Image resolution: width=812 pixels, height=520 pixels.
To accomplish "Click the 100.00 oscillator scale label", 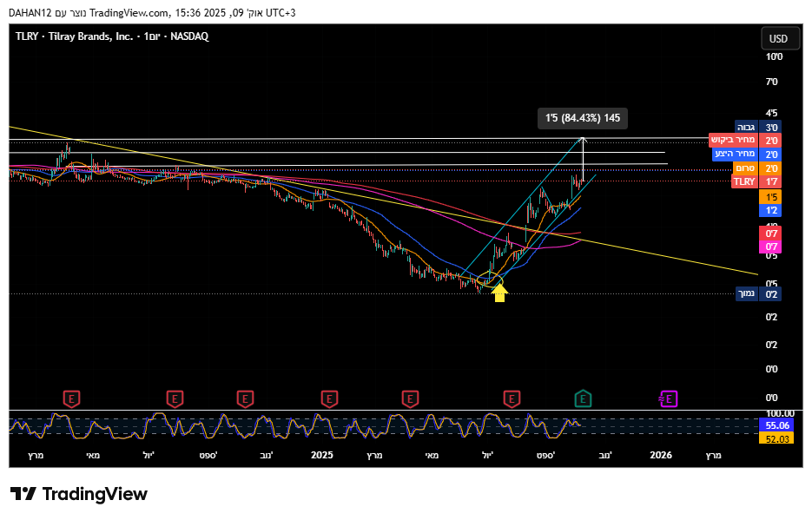I will click(x=780, y=413).
